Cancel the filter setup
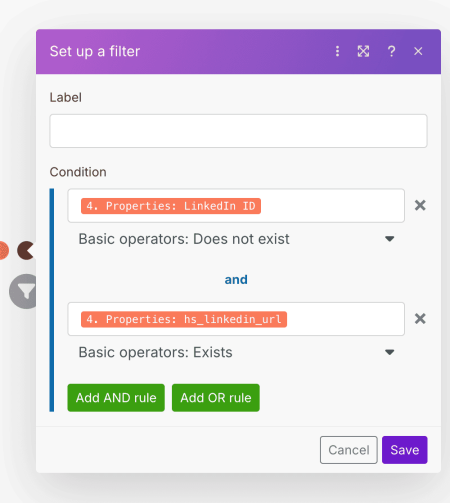The height and width of the screenshot is (503, 450). tap(349, 450)
